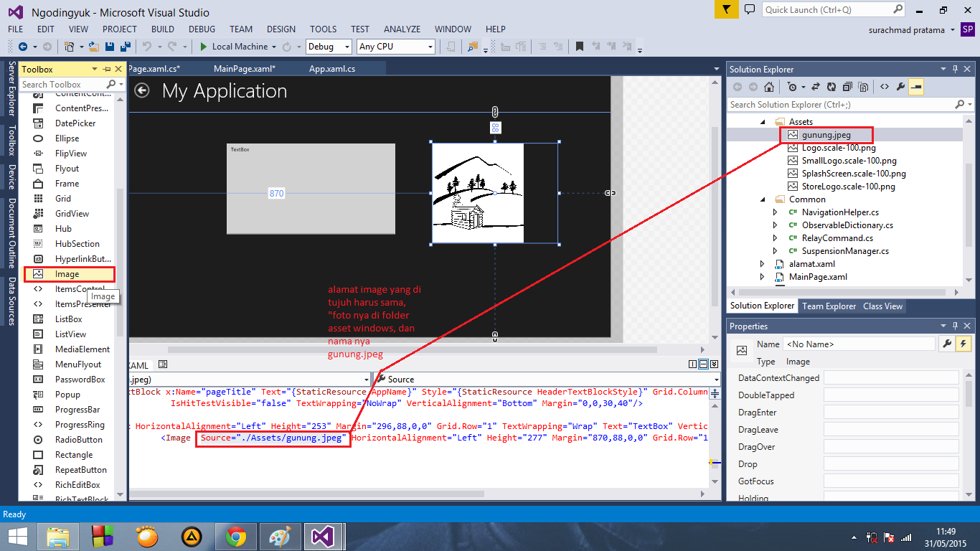The height and width of the screenshot is (551, 980).
Task: Click the View Code icon in Solution Explorer
Action: click(x=884, y=86)
